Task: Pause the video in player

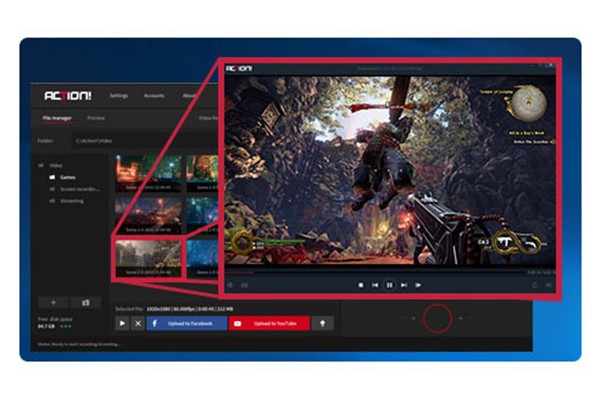Action: coord(389,285)
